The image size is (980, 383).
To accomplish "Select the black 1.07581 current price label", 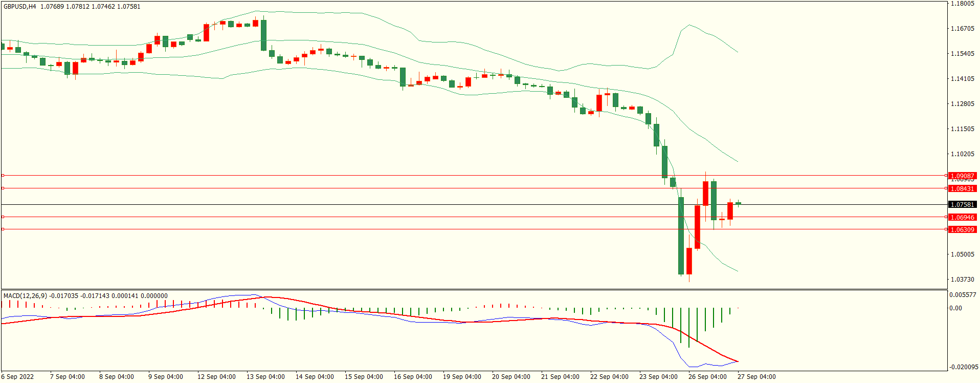I will pyautogui.click(x=962, y=204).
